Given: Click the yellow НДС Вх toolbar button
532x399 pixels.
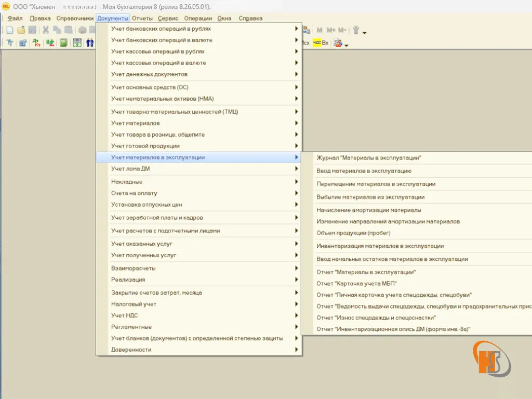Looking at the screenshot, I should 321,43.
